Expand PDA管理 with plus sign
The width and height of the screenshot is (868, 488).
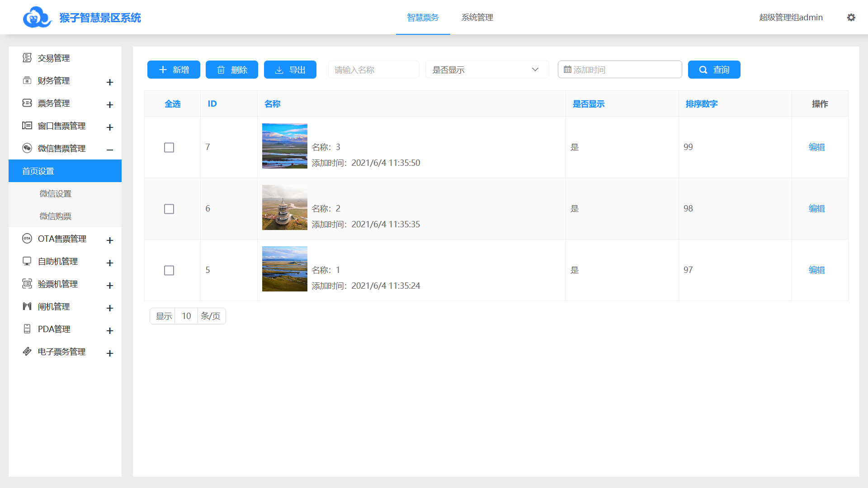pos(110,330)
